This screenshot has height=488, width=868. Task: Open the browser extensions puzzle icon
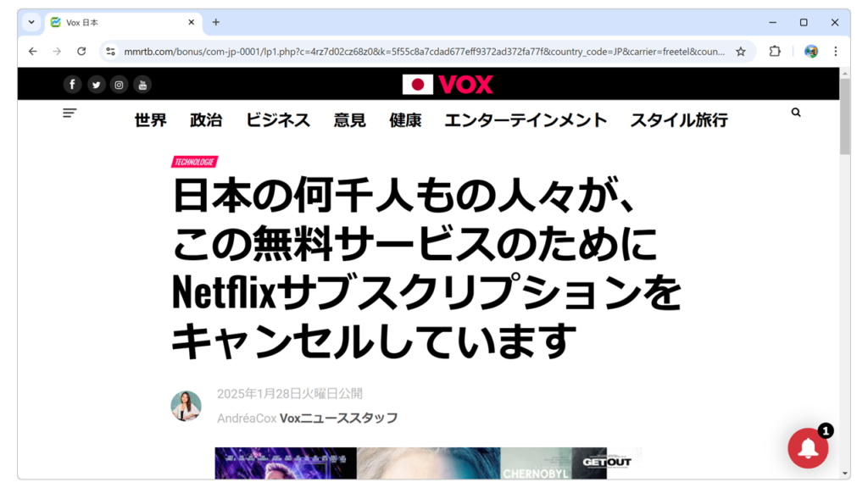click(x=775, y=52)
